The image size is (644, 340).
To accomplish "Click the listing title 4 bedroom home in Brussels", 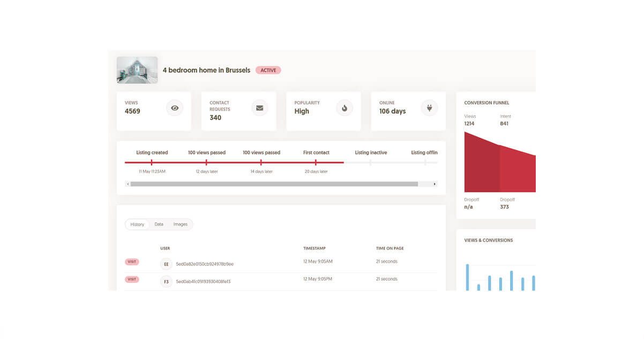I will (x=206, y=70).
